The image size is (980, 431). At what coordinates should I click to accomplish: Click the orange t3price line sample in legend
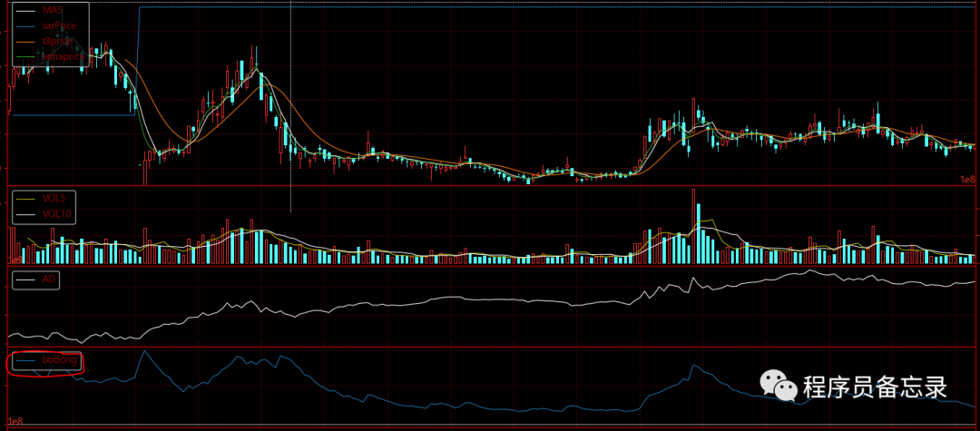(25, 41)
